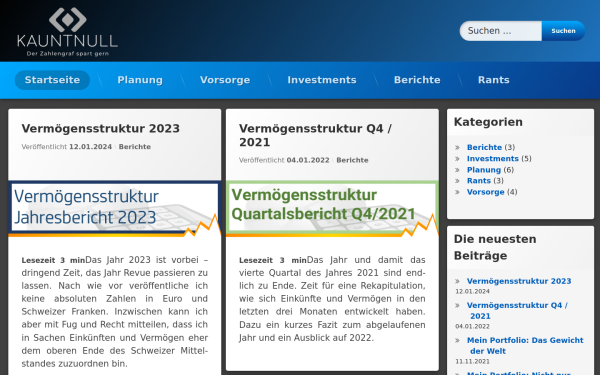Screen dimensions: 600x375
Task: Open the Vermögensstruktur 2023 article headline
Action: click(101, 129)
